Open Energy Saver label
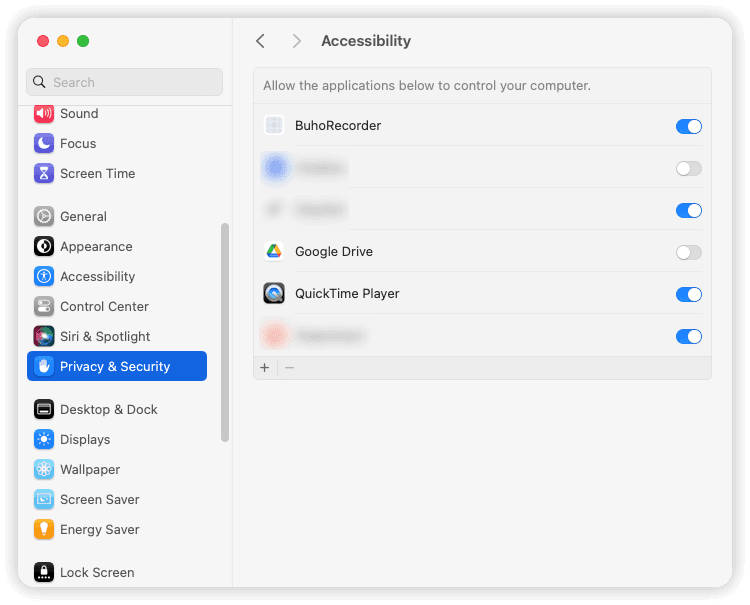Image resolution: width=750 pixels, height=605 pixels. coord(99,530)
